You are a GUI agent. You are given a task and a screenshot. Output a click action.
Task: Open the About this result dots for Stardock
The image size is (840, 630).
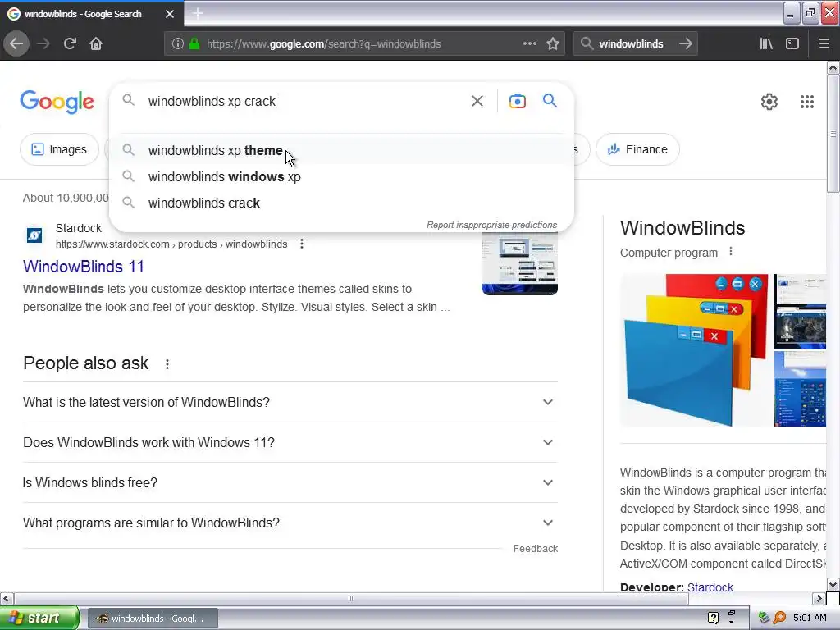tap(302, 244)
